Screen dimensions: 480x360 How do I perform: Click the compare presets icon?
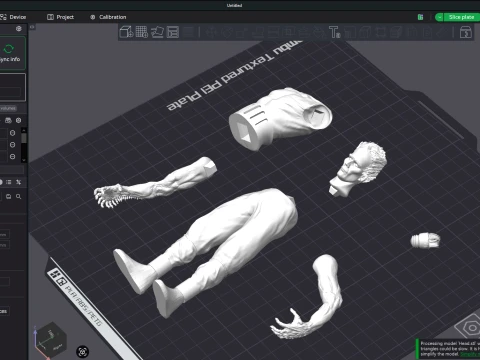[19, 182]
